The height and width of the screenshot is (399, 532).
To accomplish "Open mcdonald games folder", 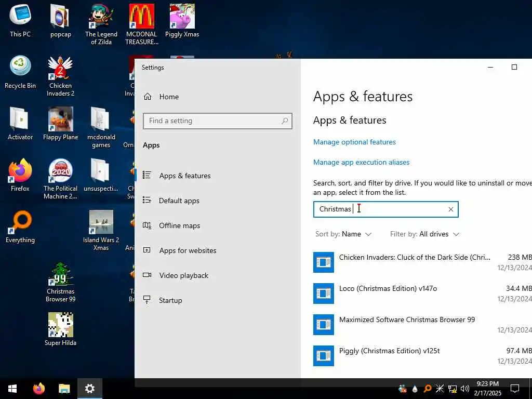I will 101,128.
